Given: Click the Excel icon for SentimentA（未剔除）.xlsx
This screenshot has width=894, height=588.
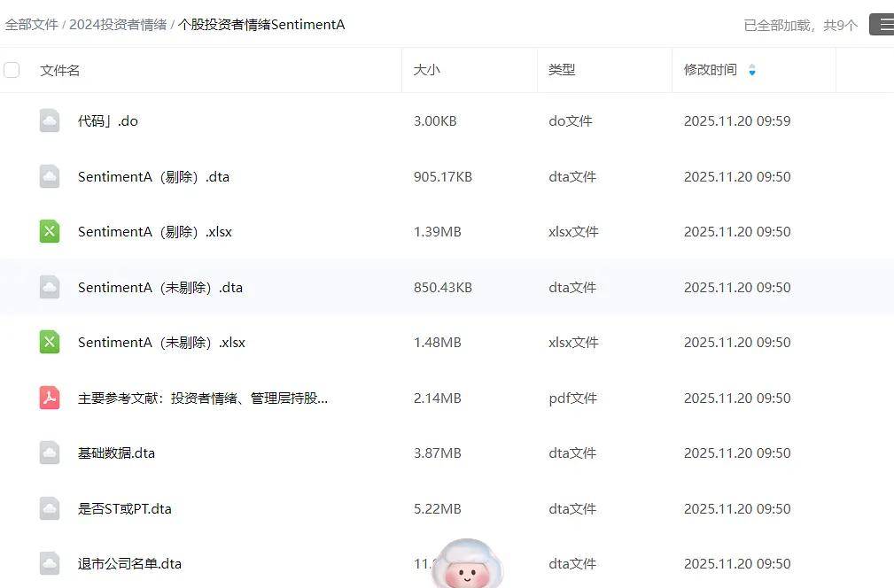Looking at the screenshot, I should pyautogui.click(x=50, y=342).
